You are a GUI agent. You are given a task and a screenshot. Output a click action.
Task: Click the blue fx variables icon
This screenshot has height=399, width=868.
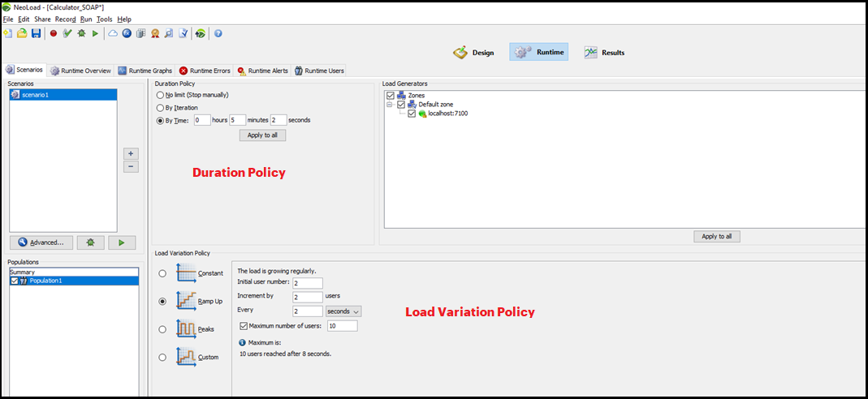(x=127, y=34)
